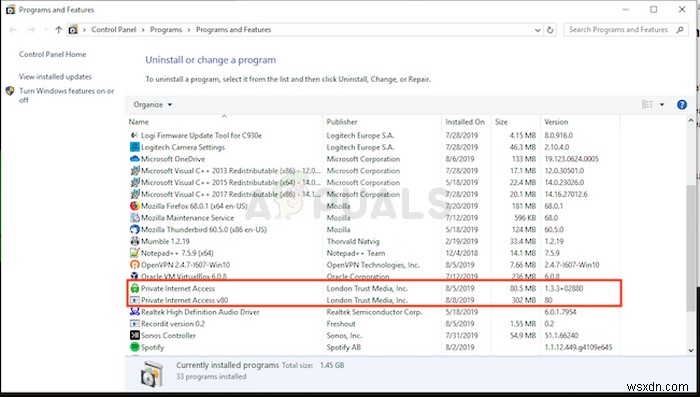The height and width of the screenshot is (397, 700).
Task: Click the green Private Internet Access icon
Action: click(x=134, y=288)
